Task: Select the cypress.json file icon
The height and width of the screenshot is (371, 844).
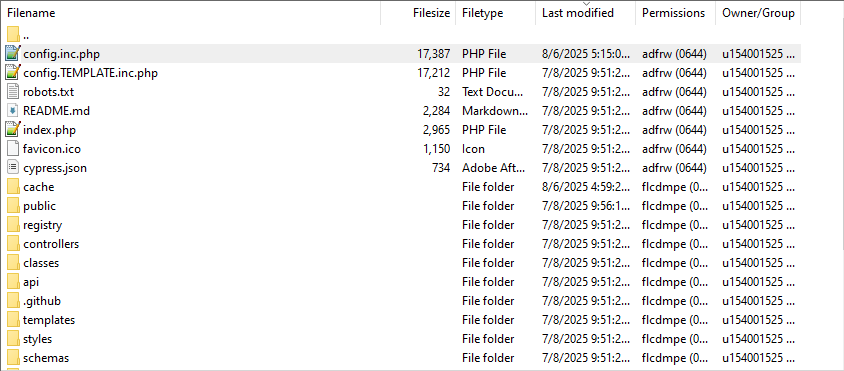Action: click(13, 167)
